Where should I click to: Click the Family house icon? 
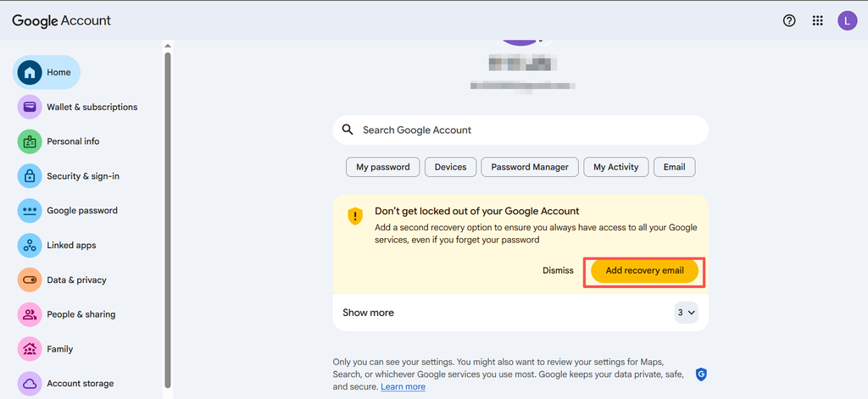pos(30,349)
